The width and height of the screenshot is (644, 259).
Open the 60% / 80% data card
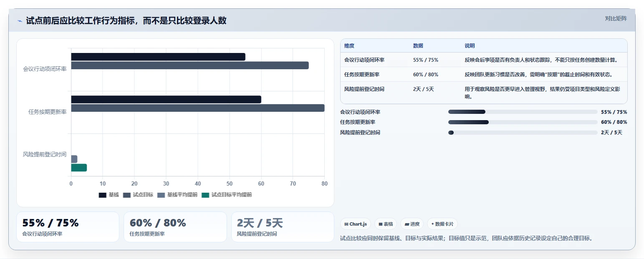[175, 227]
